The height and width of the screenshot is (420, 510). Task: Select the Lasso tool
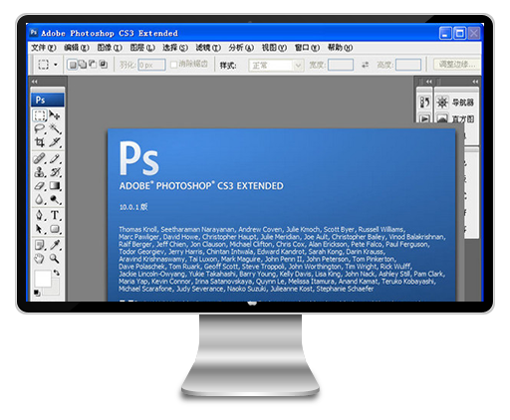pos(40,129)
